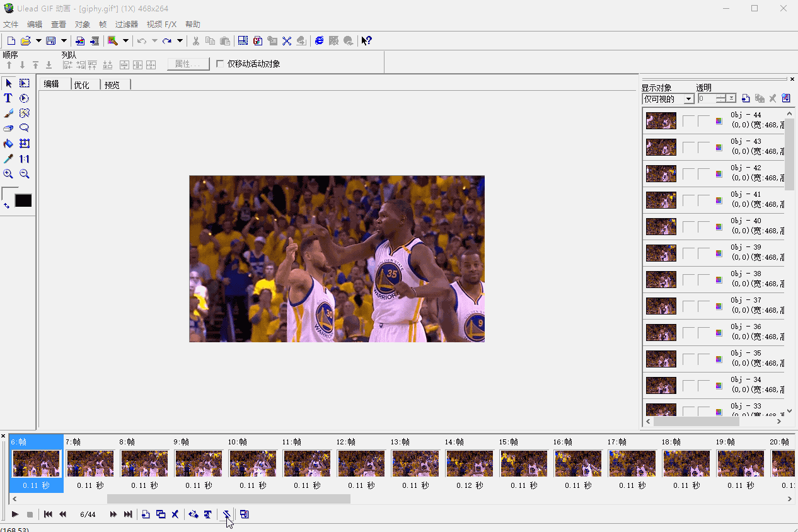
Task: Choose the Fill bucket tool
Action: [x=8, y=144]
